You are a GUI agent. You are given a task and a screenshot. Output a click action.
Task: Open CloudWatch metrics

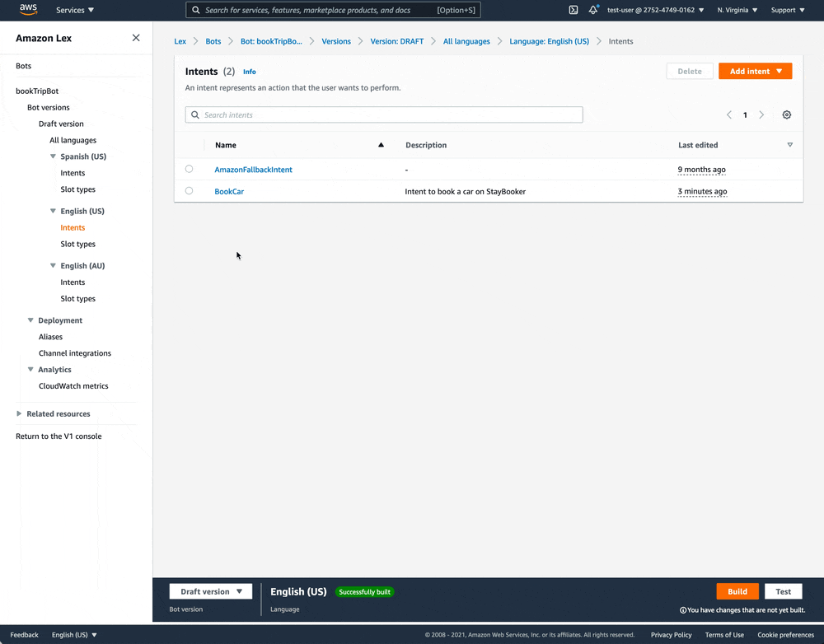click(73, 385)
